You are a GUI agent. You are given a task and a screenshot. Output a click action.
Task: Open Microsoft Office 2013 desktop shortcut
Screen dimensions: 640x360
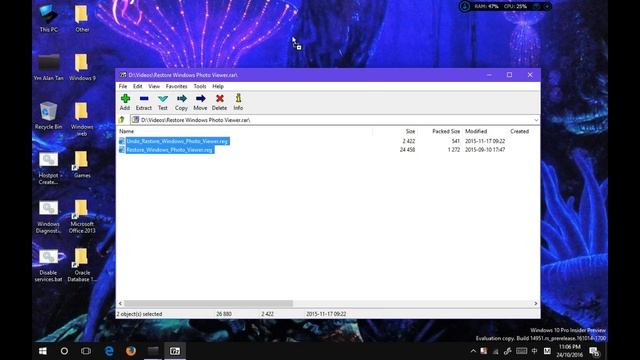[x=82, y=216]
